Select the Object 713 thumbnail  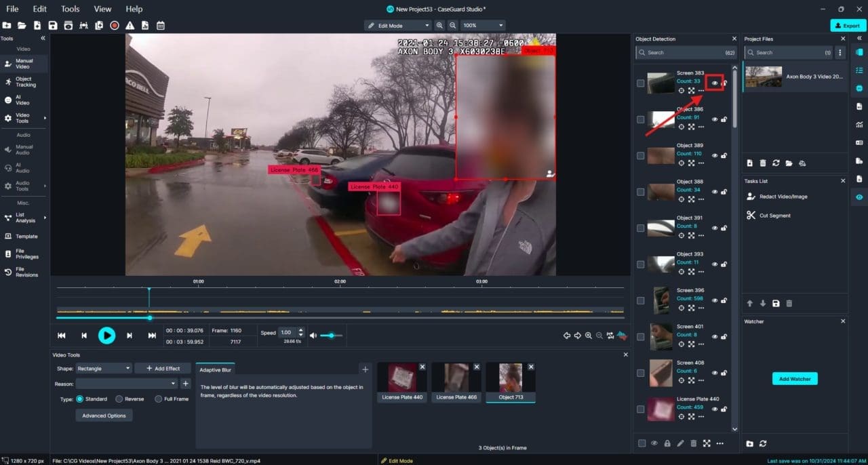point(511,378)
